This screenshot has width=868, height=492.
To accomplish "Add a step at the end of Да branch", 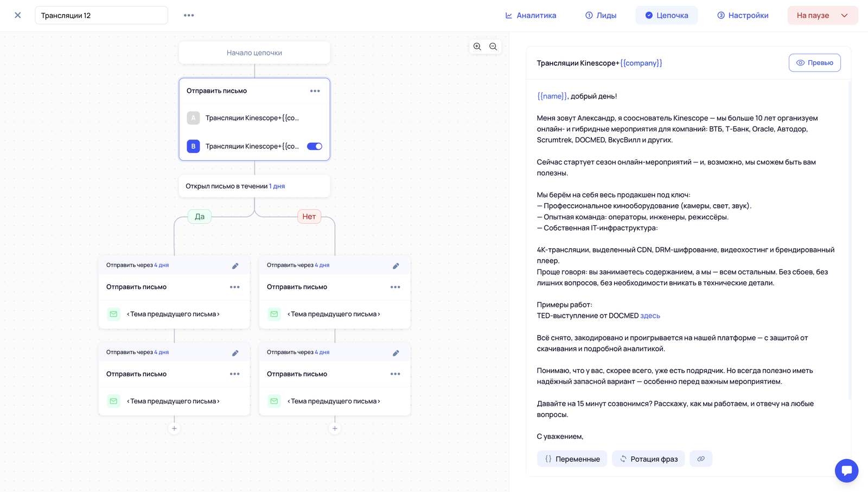I will [174, 428].
